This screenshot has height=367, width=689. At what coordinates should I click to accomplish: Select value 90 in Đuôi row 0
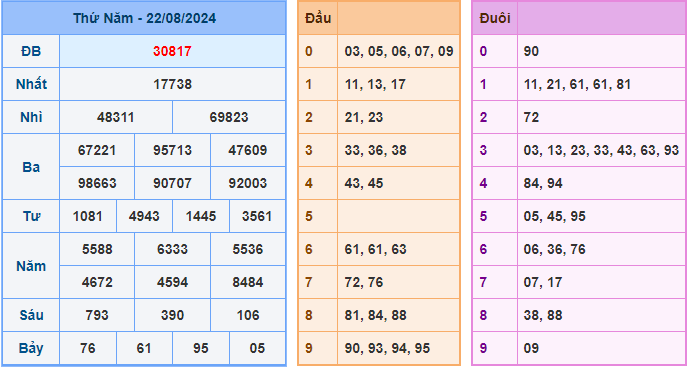coord(531,51)
